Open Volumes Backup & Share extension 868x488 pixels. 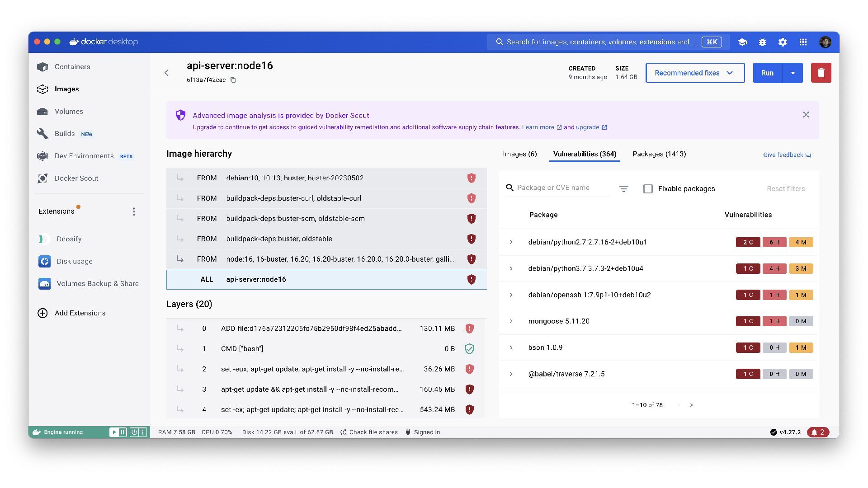(98, 284)
